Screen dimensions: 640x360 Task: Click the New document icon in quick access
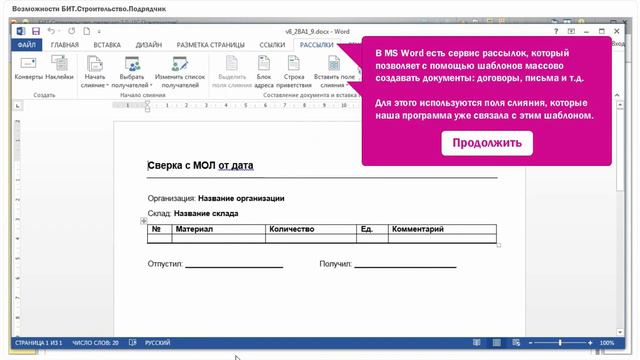point(87,31)
